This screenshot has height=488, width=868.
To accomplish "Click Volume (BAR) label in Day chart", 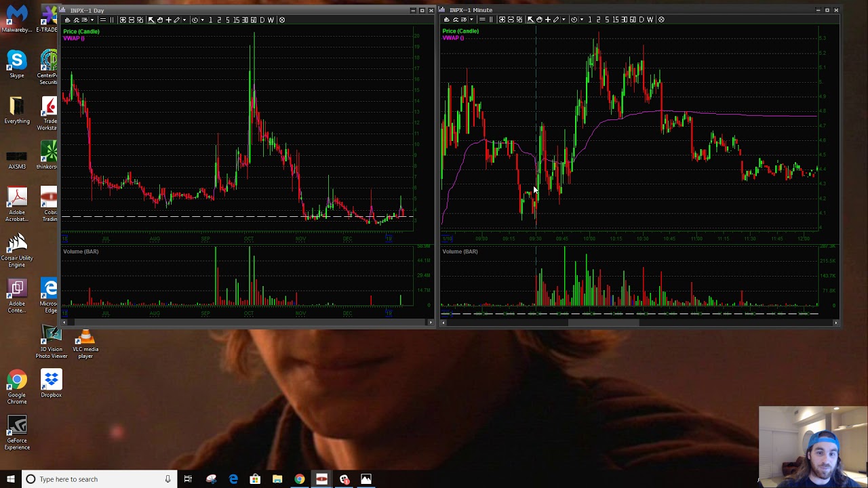I will (81, 251).
